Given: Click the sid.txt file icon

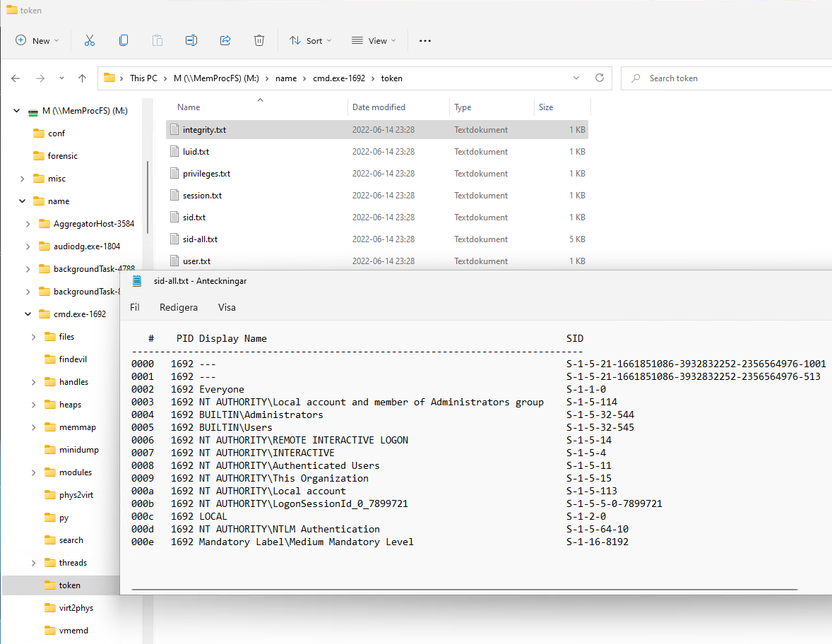Looking at the screenshot, I should coord(174,217).
